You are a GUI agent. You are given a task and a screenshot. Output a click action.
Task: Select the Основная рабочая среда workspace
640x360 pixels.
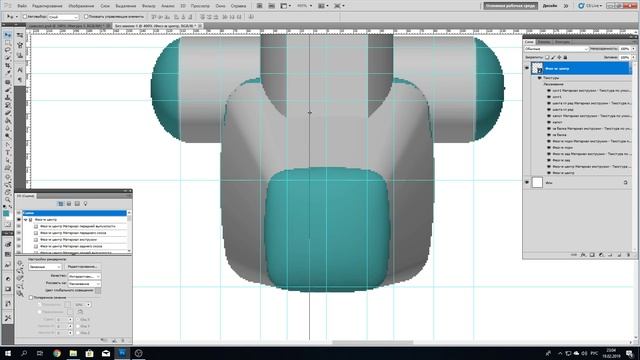coord(510,6)
